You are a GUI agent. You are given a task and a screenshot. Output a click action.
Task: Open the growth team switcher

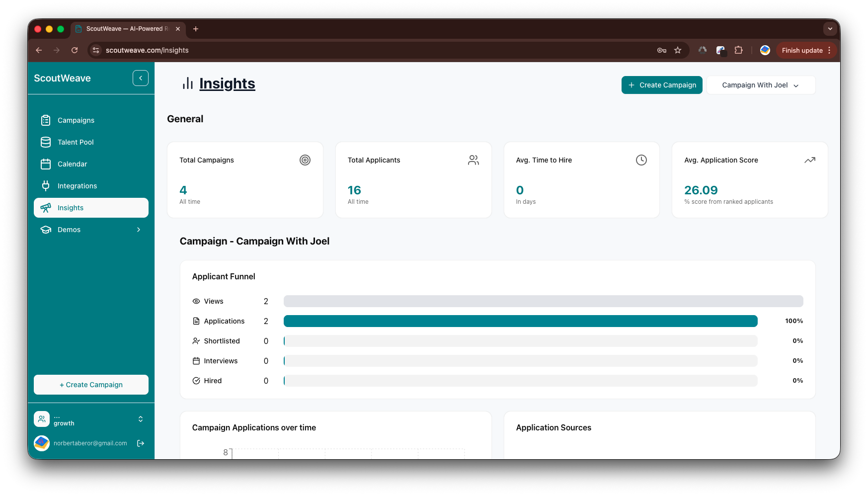(91, 419)
